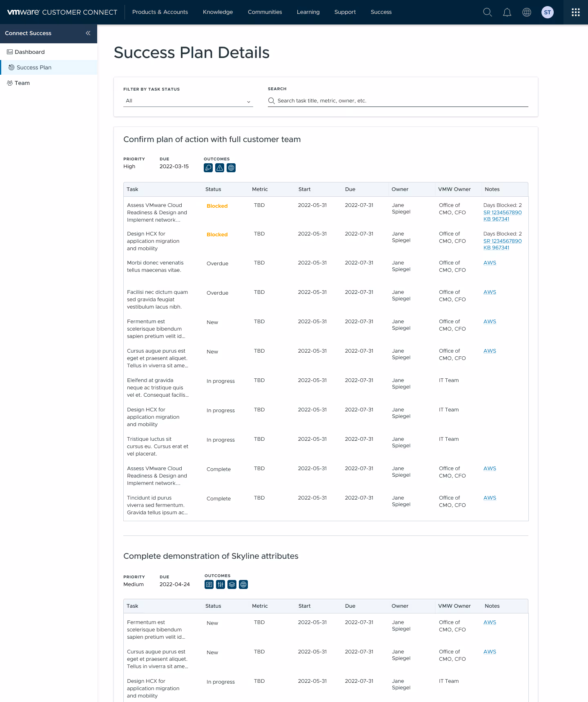This screenshot has width=588, height=702.
Task: Open the search icon in top bar
Action: [487, 12]
